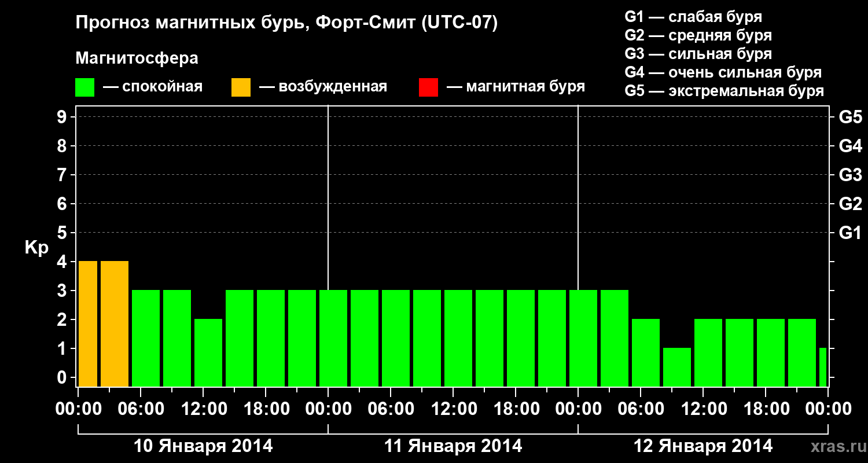868x463 pixels.
Task: Click the second orange bar, 10 January
Action: coord(115,324)
